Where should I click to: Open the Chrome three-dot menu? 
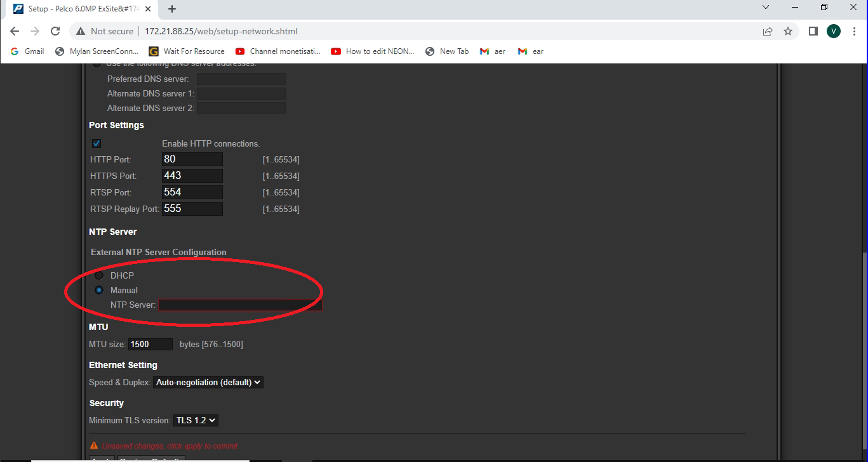click(853, 30)
